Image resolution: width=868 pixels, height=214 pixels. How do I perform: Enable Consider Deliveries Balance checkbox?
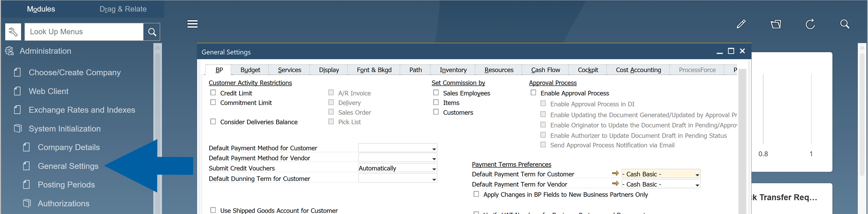tap(213, 121)
